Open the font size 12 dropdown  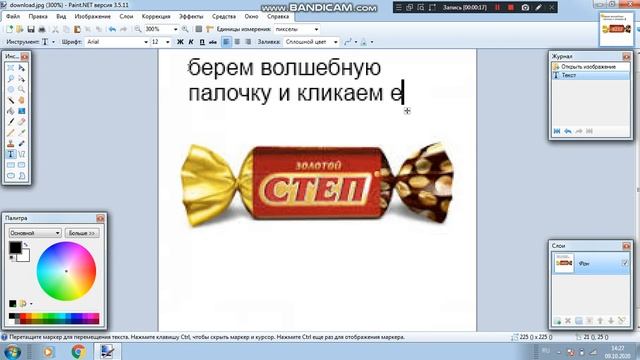(x=167, y=42)
